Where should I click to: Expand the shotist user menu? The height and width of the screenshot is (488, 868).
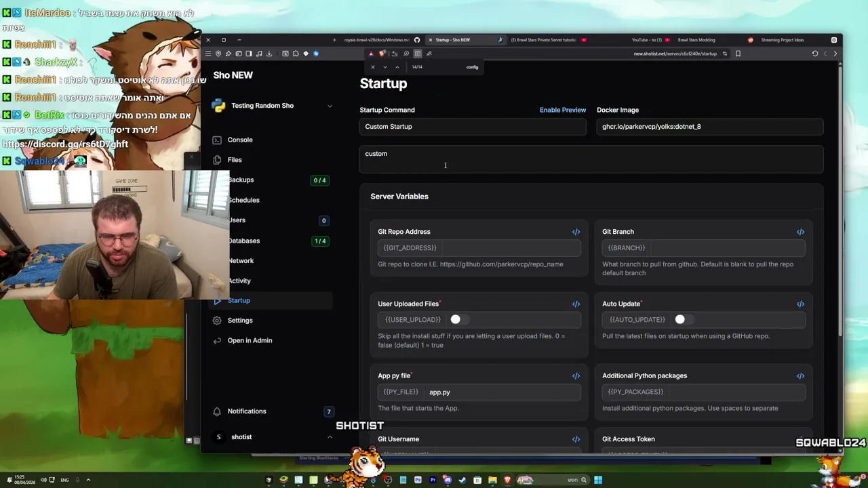[330, 437]
